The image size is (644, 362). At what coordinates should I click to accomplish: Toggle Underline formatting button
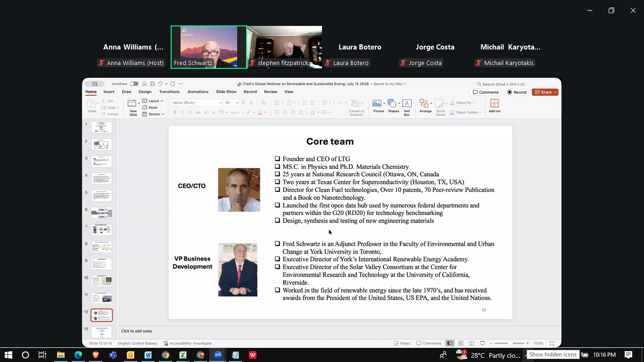pyautogui.click(x=190, y=112)
